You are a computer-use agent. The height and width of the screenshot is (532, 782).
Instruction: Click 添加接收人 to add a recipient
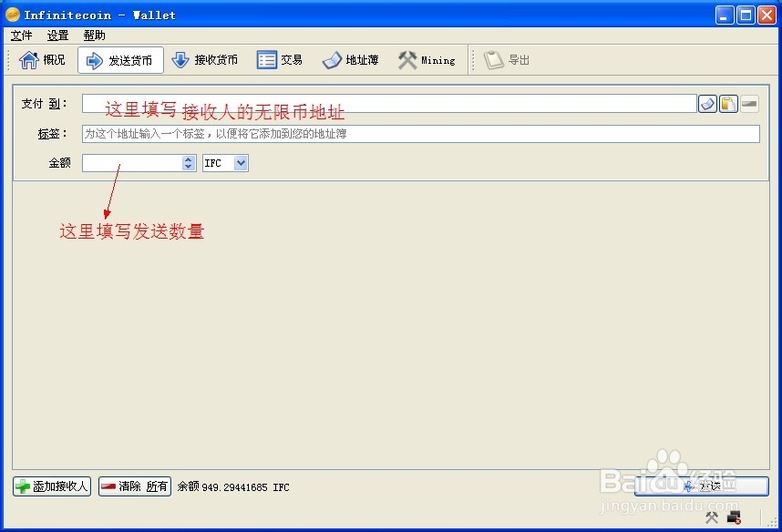click(51, 486)
